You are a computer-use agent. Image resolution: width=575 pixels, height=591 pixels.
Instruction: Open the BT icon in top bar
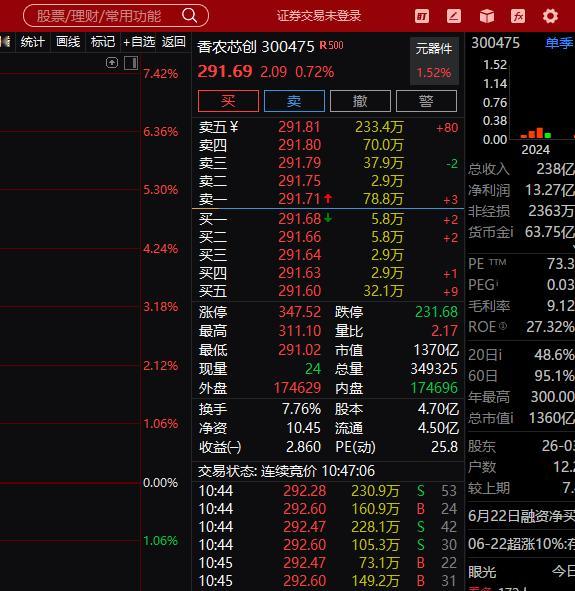tap(422, 16)
